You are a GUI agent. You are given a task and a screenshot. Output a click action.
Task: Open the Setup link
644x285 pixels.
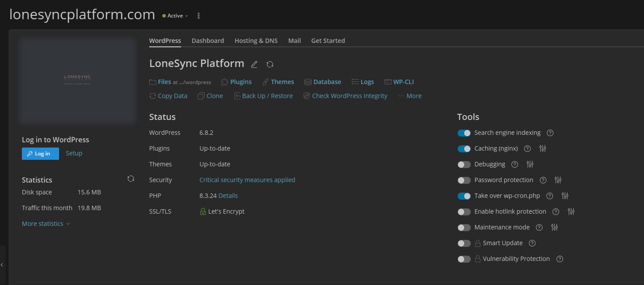(x=74, y=153)
